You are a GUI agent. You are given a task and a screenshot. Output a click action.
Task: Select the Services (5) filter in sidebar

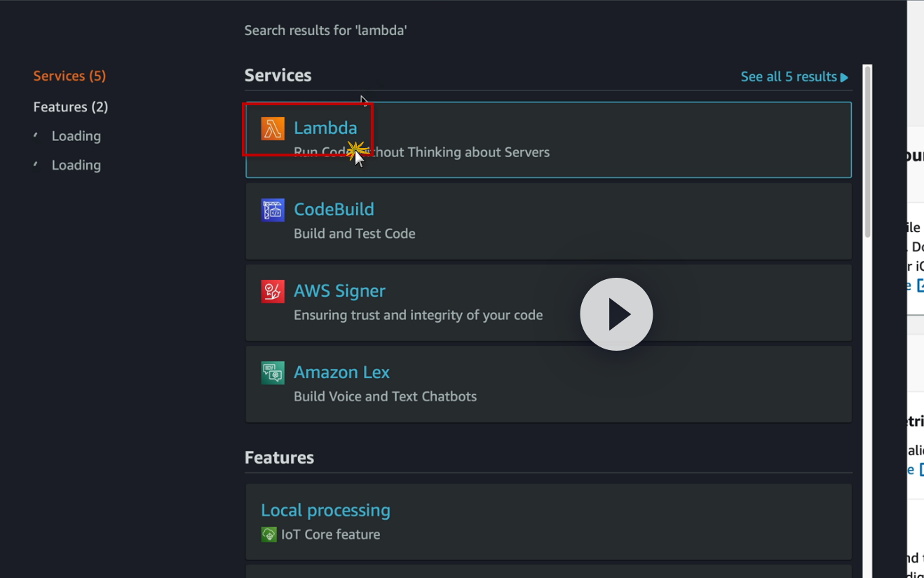[69, 76]
